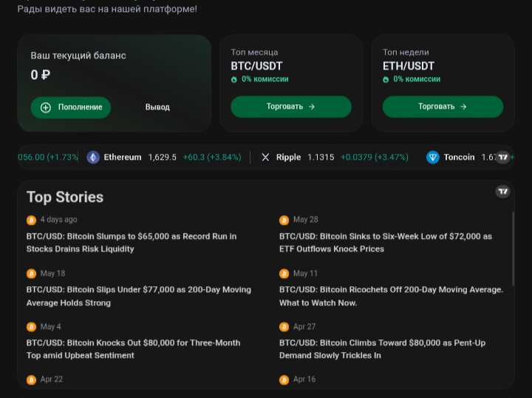Click the Apr 16 date label

[304, 380]
